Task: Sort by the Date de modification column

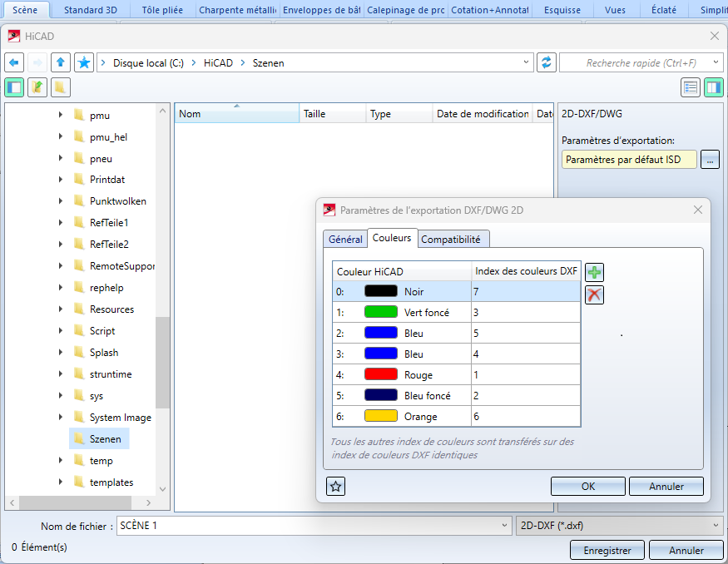Action: click(x=483, y=114)
